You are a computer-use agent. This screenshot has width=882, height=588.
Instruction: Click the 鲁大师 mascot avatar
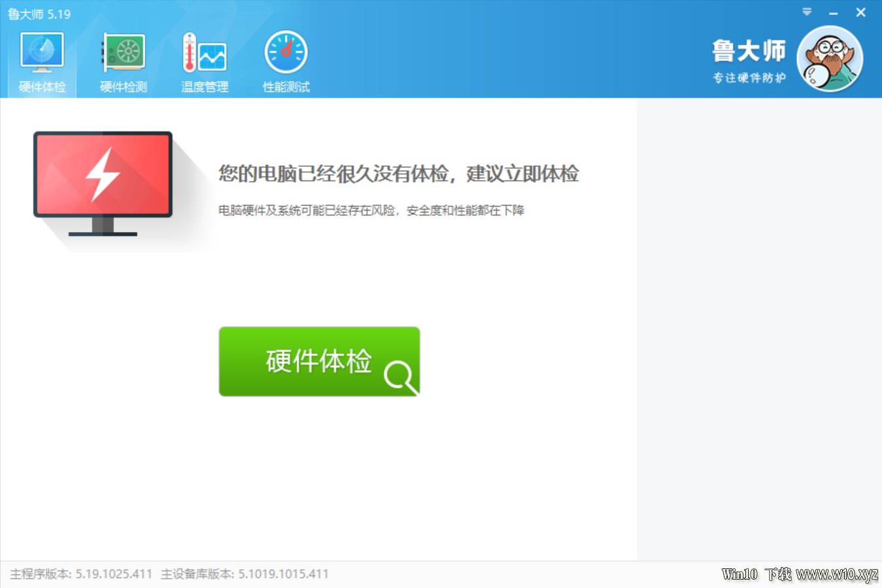(x=830, y=59)
